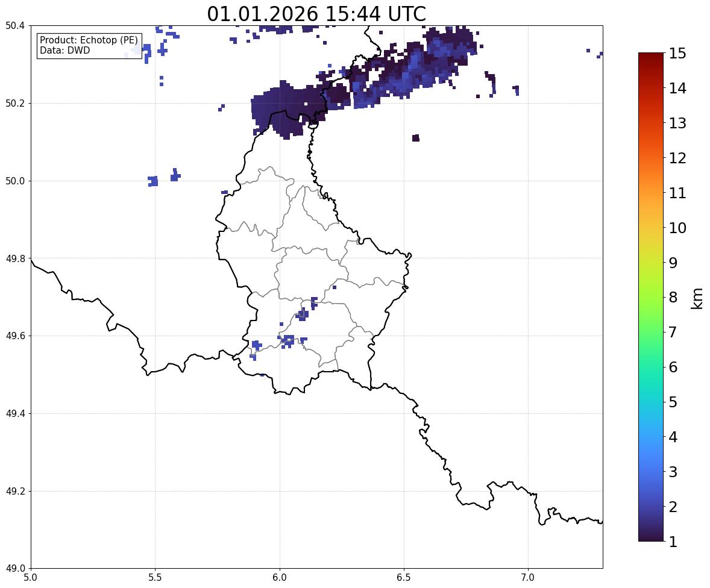Click the title '01.01.2026 15:44 UTC'
Screen dimensions: 710x588
tap(316, 14)
